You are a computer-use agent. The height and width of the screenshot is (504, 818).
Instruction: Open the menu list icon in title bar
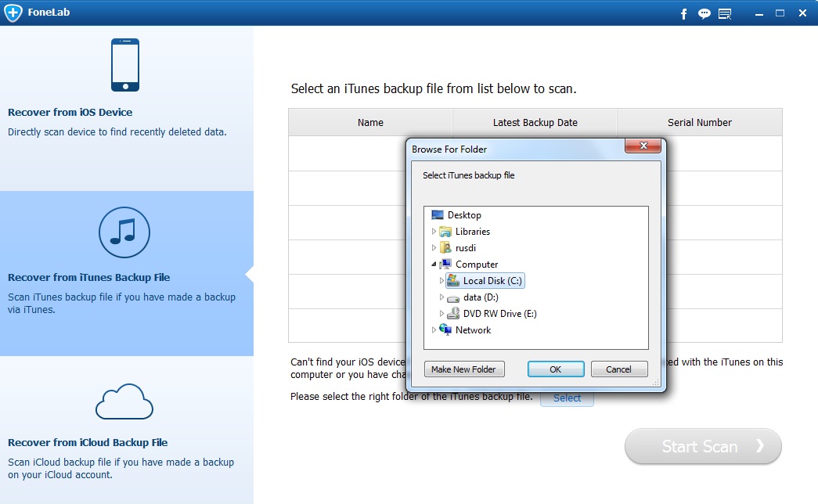[725, 13]
